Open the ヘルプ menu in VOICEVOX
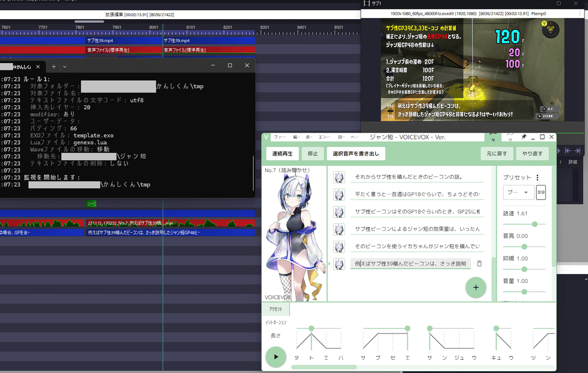This screenshot has height=373, width=588. pyautogui.click(x=354, y=137)
